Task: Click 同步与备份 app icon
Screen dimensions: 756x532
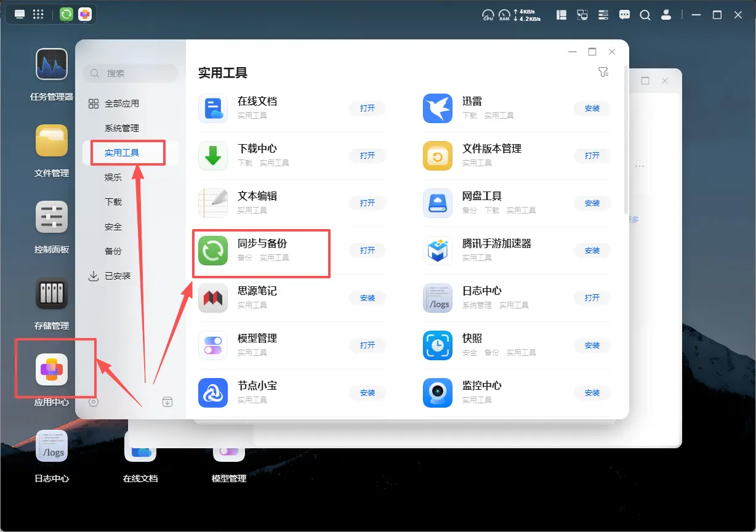Action: pyautogui.click(x=213, y=251)
